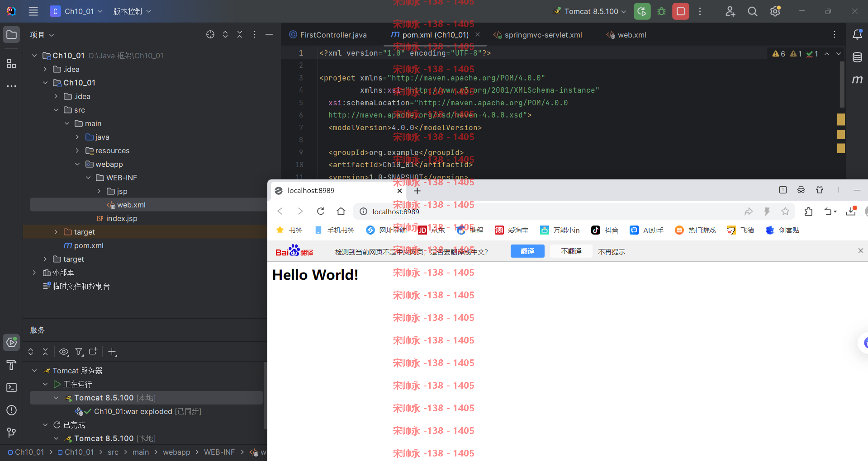The height and width of the screenshot is (461, 868).
Task: Expand 外部库 node
Action: [x=34, y=273]
